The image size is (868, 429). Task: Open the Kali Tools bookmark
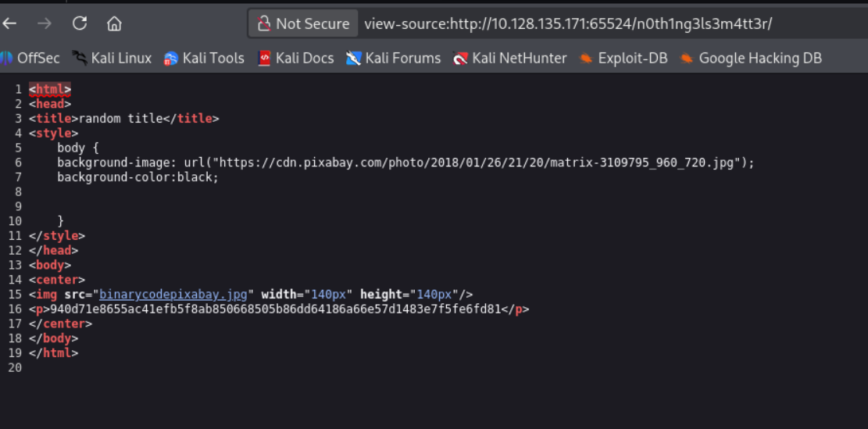(x=204, y=58)
